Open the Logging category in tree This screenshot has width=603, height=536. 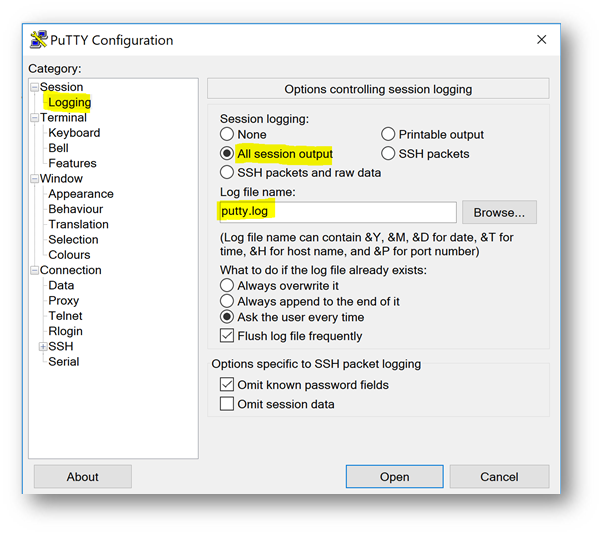(69, 102)
